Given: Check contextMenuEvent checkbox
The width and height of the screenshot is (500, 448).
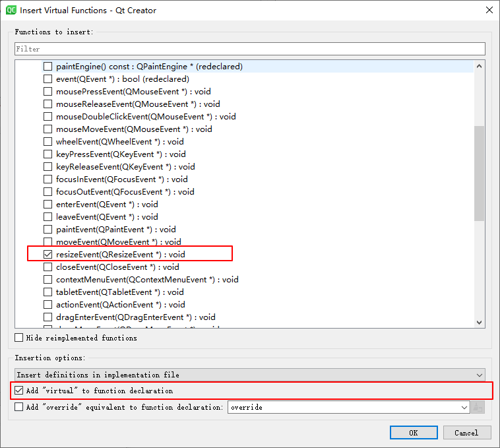Looking at the screenshot, I should point(48,280).
